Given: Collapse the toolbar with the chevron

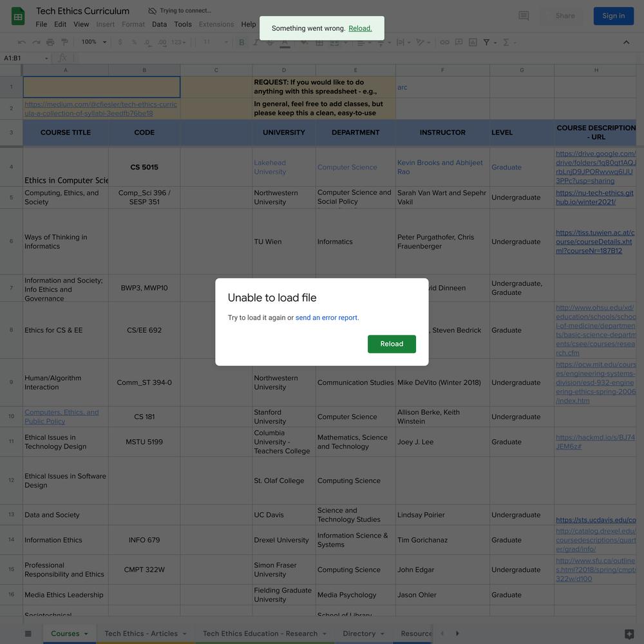Looking at the screenshot, I should pos(626,43).
